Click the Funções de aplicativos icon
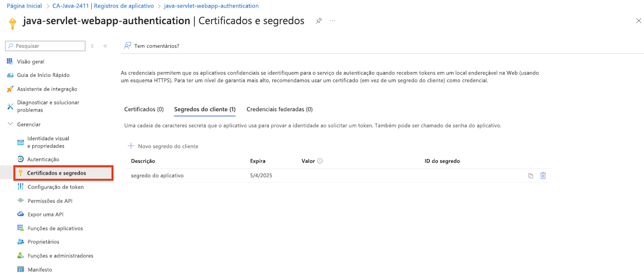644x275 pixels. pos(20,228)
